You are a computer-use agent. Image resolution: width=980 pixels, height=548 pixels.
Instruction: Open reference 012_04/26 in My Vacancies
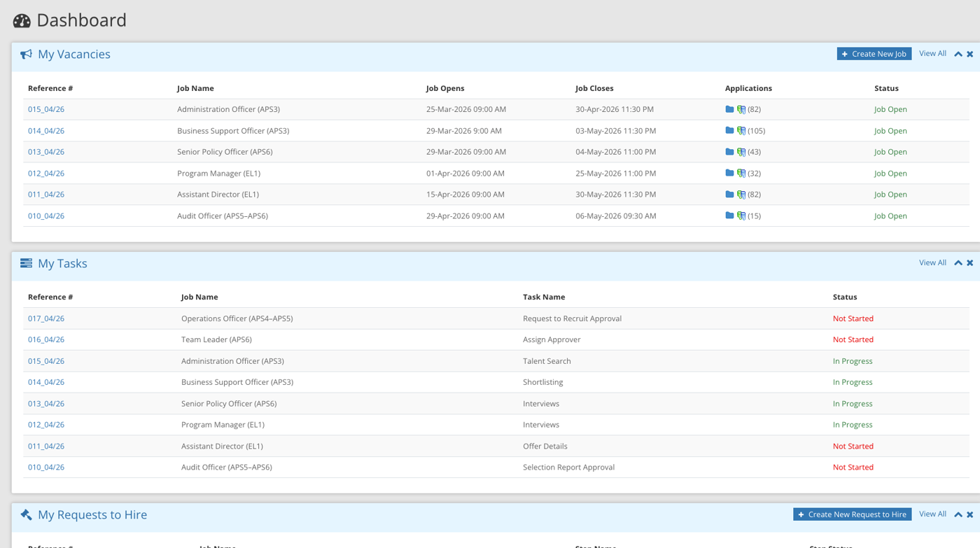click(x=46, y=173)
